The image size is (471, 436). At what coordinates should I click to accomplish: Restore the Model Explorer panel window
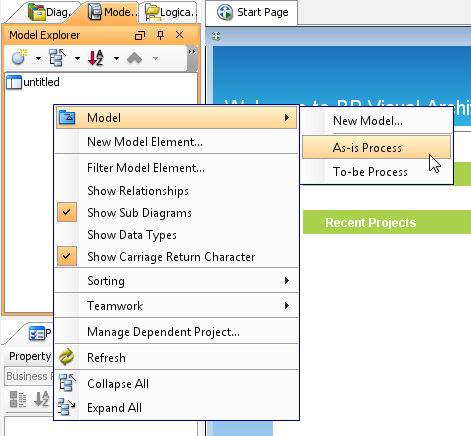(140, 35)
